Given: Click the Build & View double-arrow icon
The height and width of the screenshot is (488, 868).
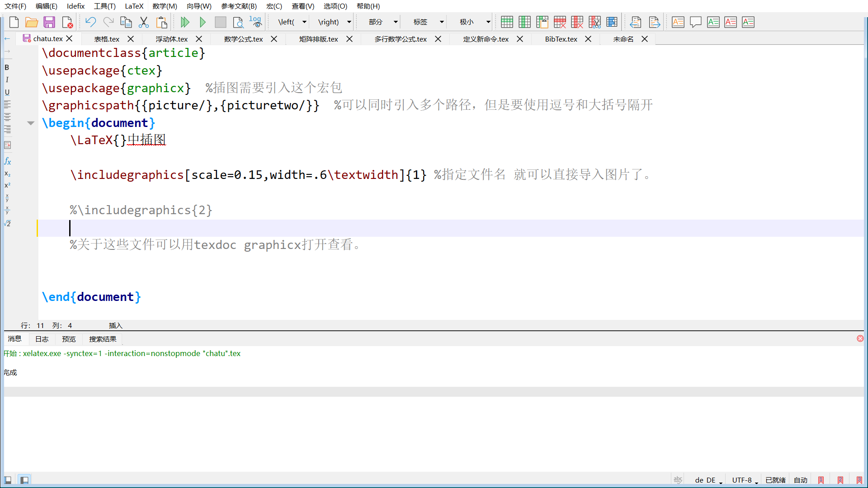Looking at the screenshot, I should pos(185,22).
